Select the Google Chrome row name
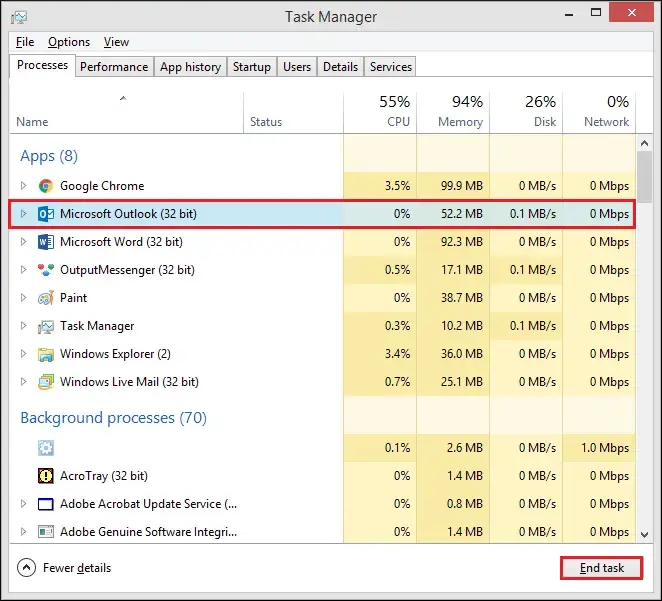This screenshot has width=662, height=601. [102, 186]
